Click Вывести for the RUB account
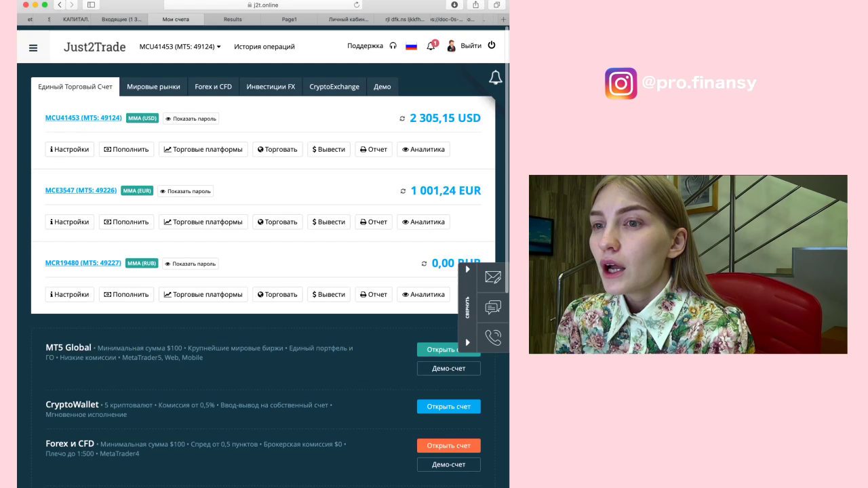The height and width of the screenshot is (488, 868). click(x=329, y=294)
